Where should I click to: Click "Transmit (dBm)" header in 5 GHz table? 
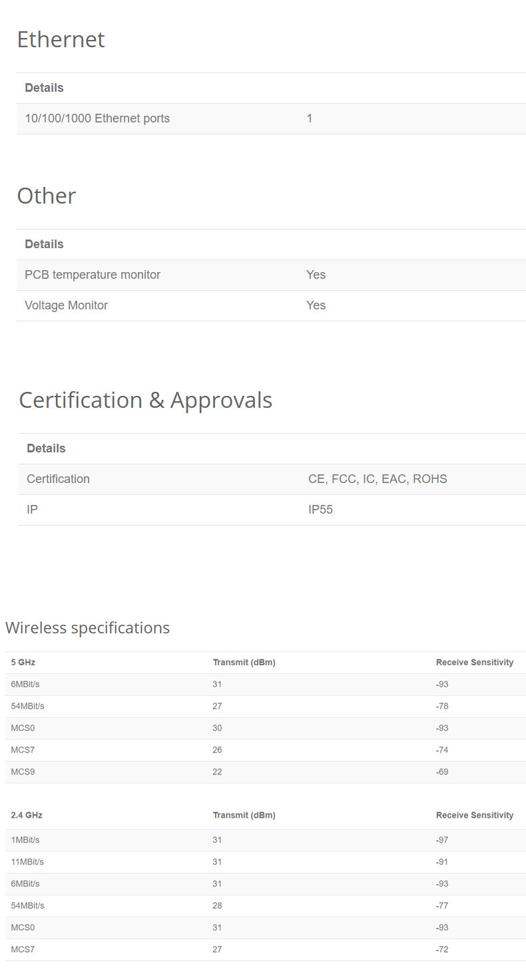click(x=244, y=663)
